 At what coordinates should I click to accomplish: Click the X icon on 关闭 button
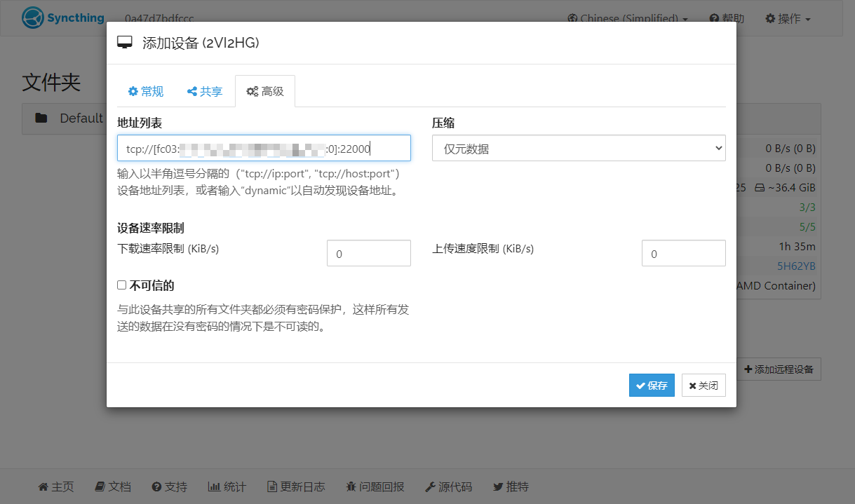pos(692,386)
